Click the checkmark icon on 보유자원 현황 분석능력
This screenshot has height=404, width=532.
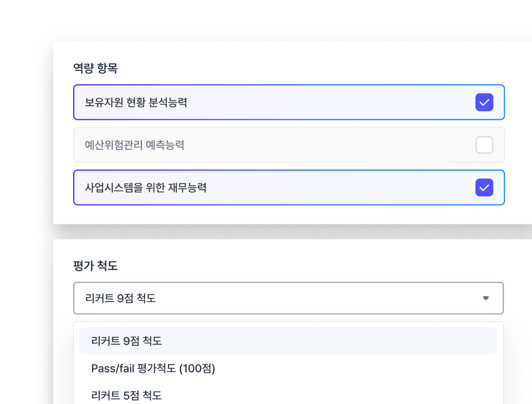[x=484, y=102]
